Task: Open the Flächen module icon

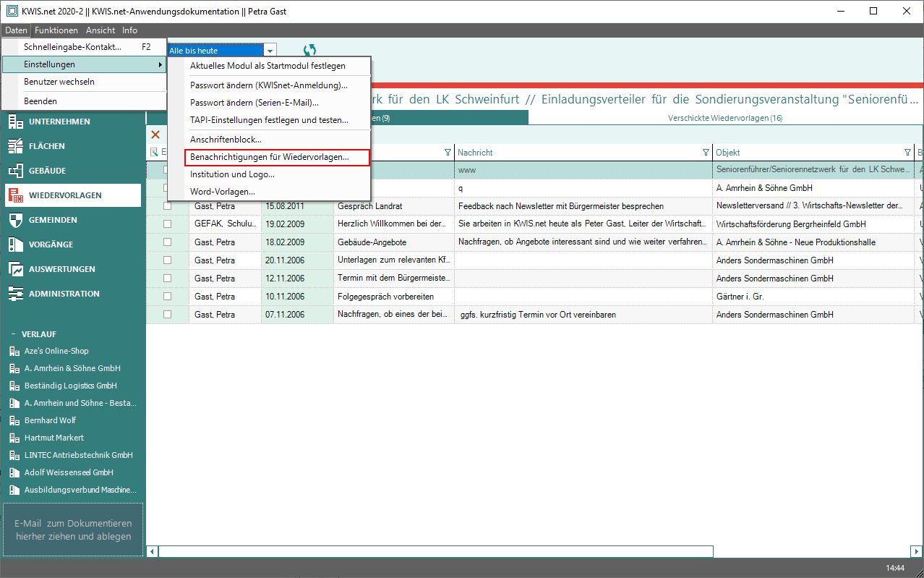Action: click(15, 146)
